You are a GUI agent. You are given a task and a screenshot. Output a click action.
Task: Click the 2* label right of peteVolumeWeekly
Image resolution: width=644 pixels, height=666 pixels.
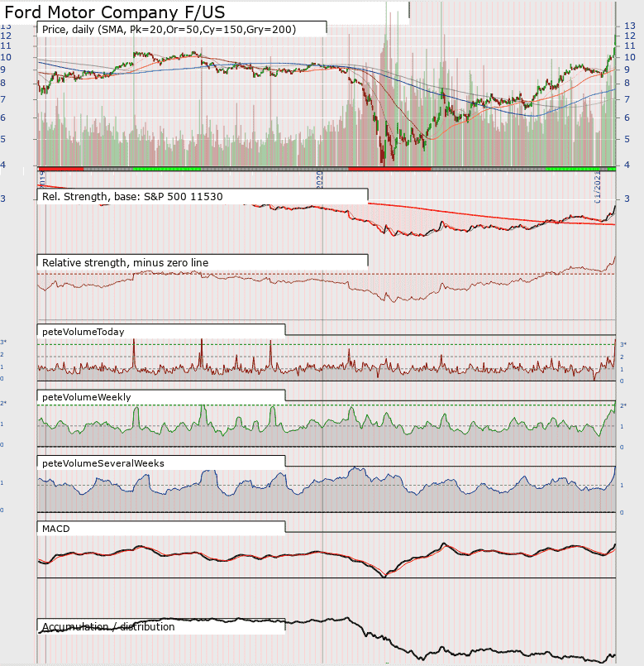(623, 405)
